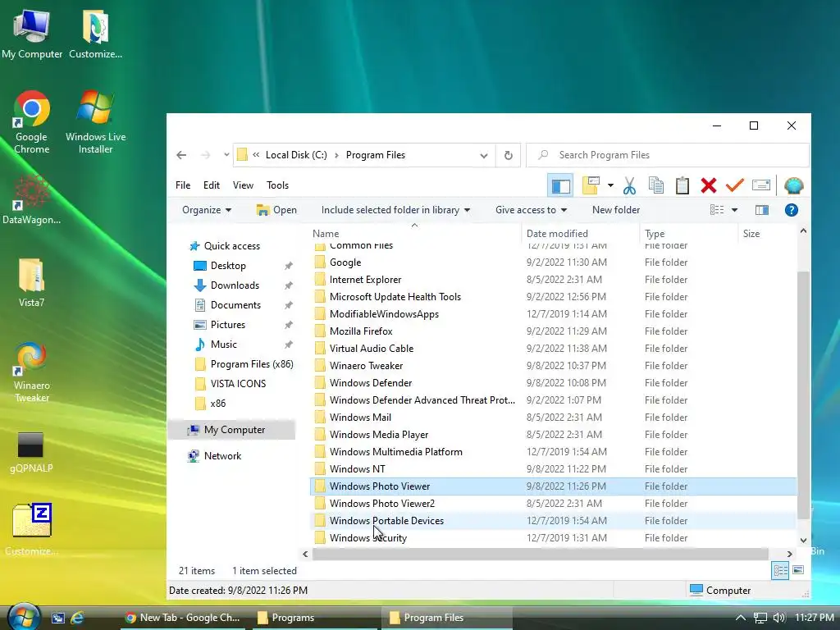Select Quick access in navigation pane
The image size is (840, 630).
click(x=231, y=246)
